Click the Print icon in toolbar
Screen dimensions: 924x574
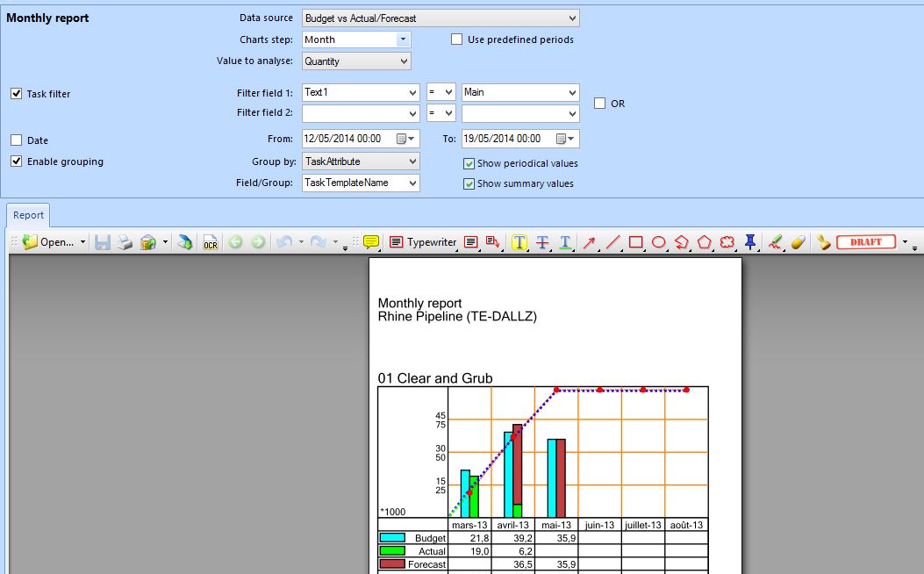tap(125, 242)
